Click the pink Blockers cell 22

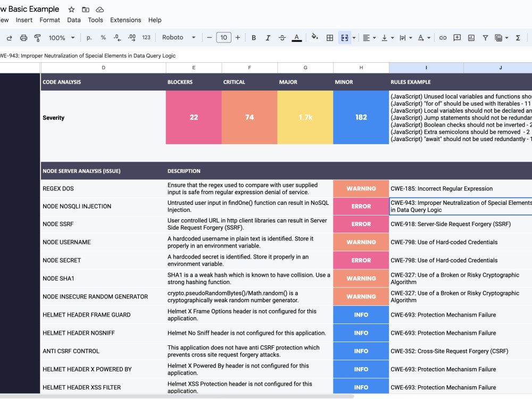coord(194,118)
